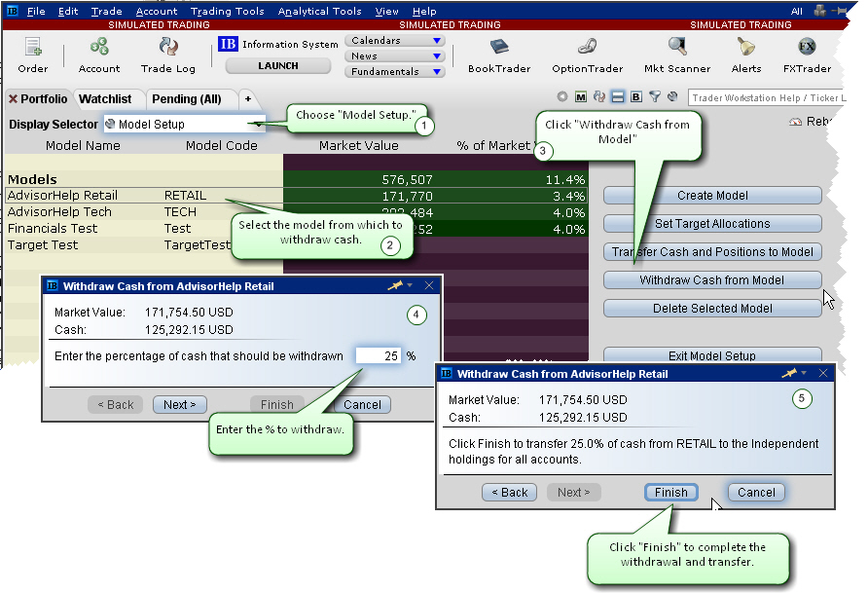Click the withdrawal percentage input field
This screenshot has width=868, height=593.
pos(379,356)
